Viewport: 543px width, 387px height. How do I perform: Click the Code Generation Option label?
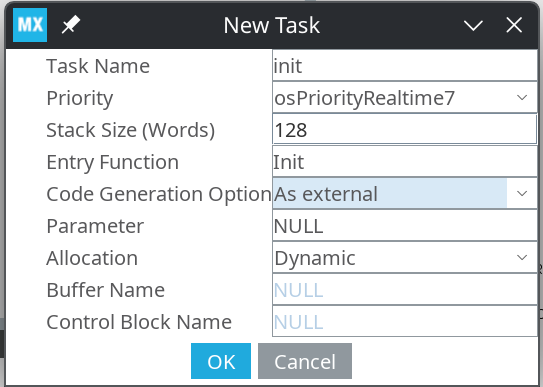(159, 194)
